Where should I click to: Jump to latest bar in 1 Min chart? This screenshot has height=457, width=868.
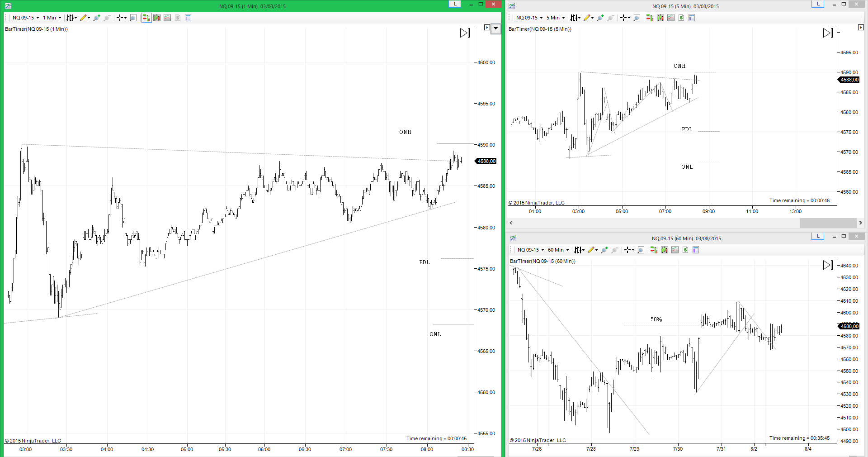coord(465,33)
